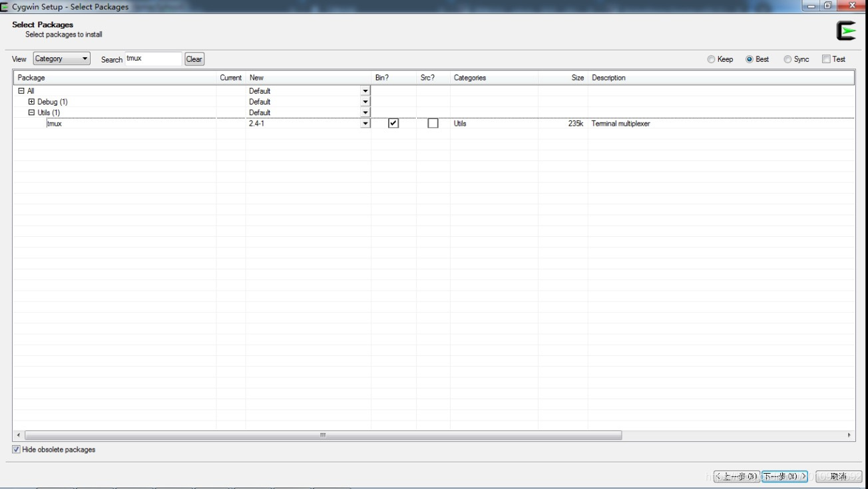Image resolution: width=868 pixels, height=489 pixels.
Task: Select the Best radio button
Action: click(748, 59)
